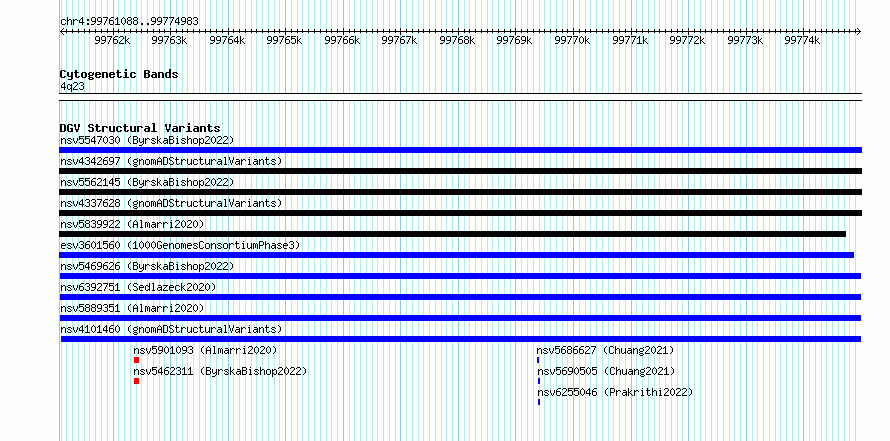Open the nsv6255046 (Prakrithi2022) label
This screenshot has height=441, width=890.
coord(615,392)
